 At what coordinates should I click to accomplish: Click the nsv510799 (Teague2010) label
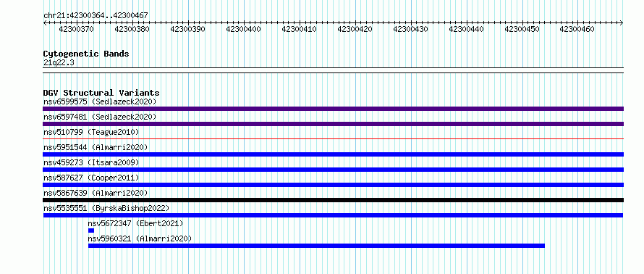91,132
